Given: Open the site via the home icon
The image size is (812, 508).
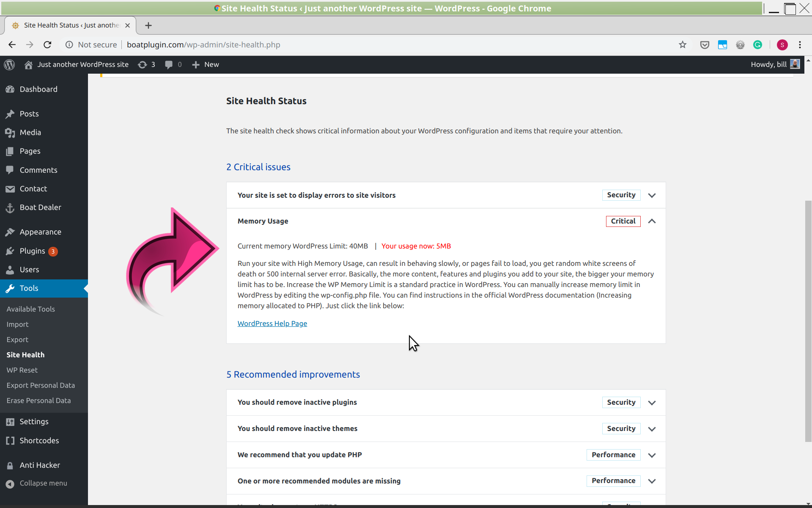Looking at the screenshot, I should tap(28, 64).
